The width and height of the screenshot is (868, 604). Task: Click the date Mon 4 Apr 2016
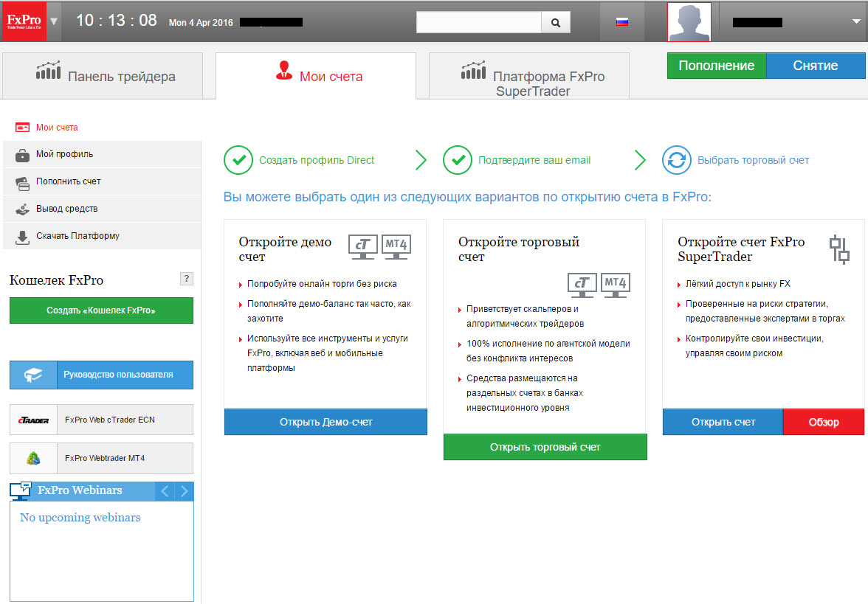[201, 23]
